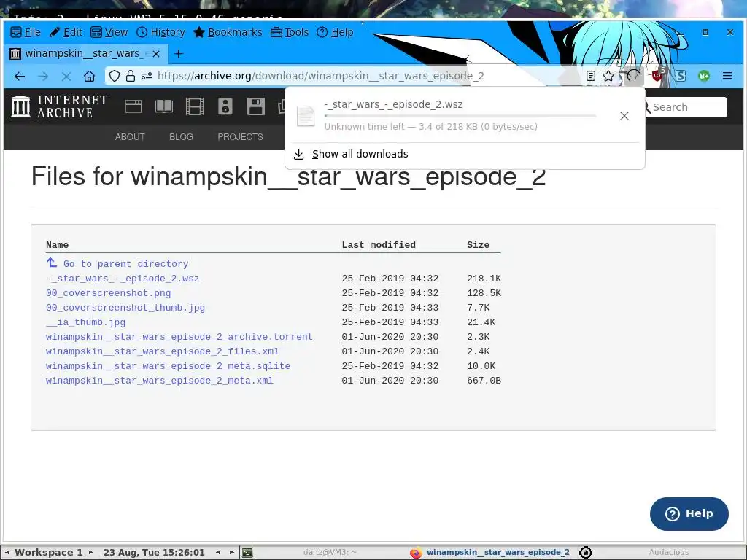Open __ia_thumb.jpg file
The image size is (747, 560).
coord(86,322)
